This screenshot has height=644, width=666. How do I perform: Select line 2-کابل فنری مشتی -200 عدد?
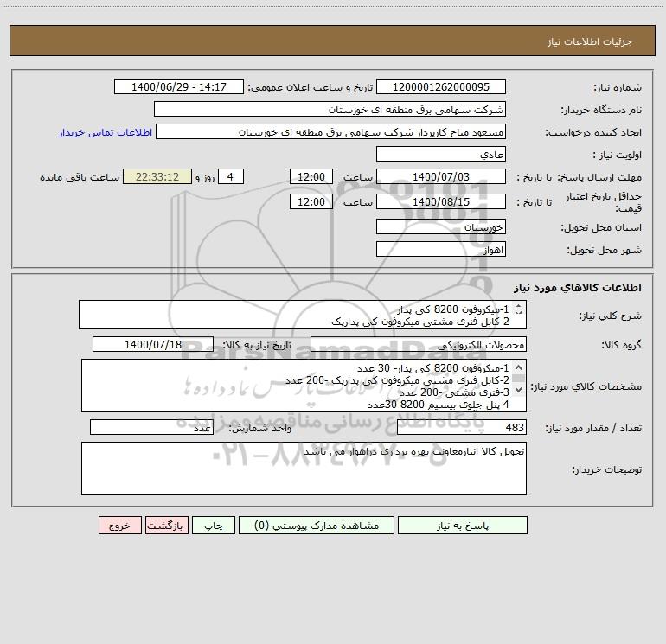[x=397, y=380]
